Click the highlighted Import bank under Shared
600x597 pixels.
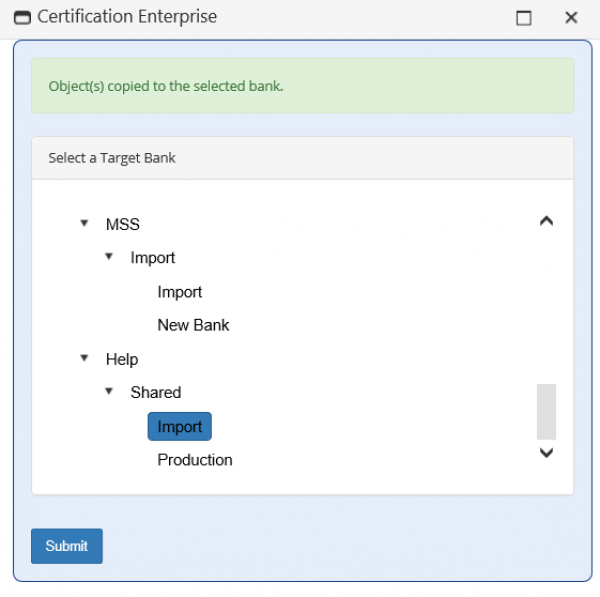click(x=179, y=426)
